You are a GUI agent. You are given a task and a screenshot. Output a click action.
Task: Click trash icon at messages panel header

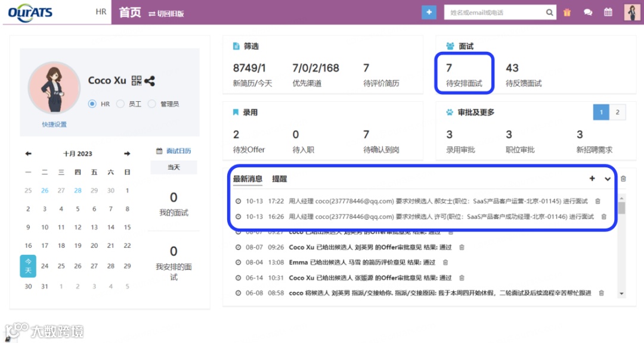624,179
